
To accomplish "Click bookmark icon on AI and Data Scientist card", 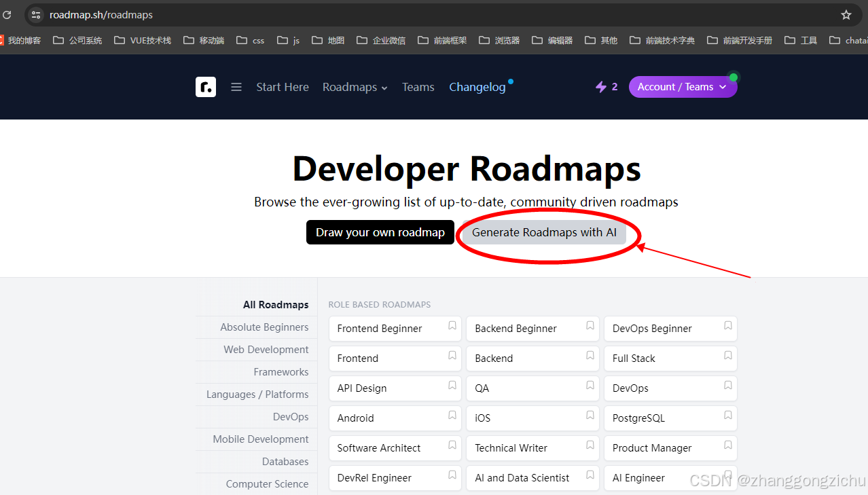I will pos(590,475).
